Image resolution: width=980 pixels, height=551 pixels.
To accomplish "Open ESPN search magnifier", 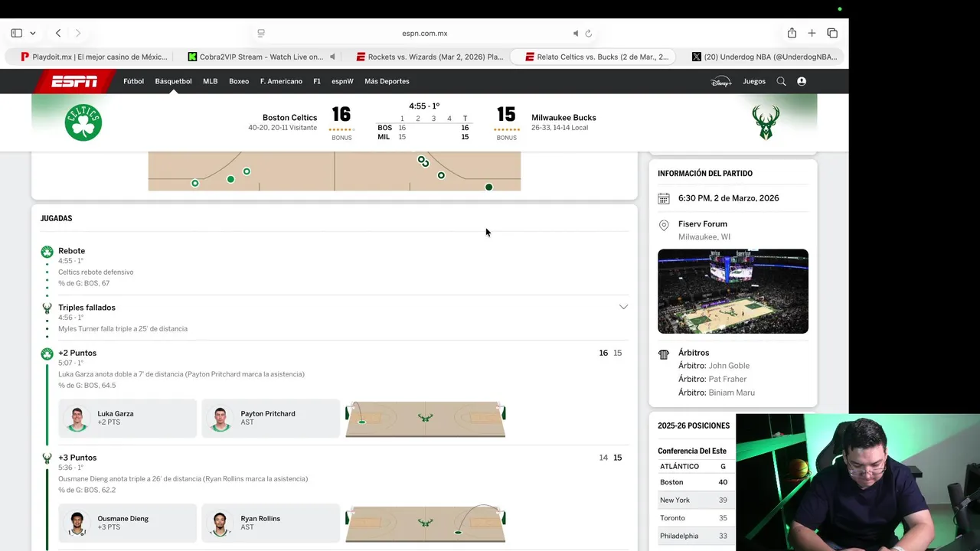I will (x=781, y=81).
